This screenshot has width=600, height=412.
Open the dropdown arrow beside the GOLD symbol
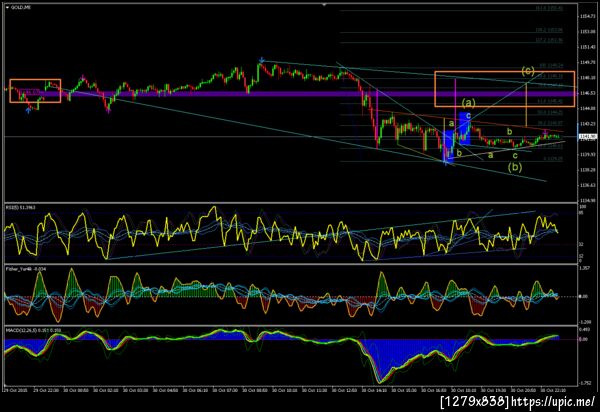point(7,7)
